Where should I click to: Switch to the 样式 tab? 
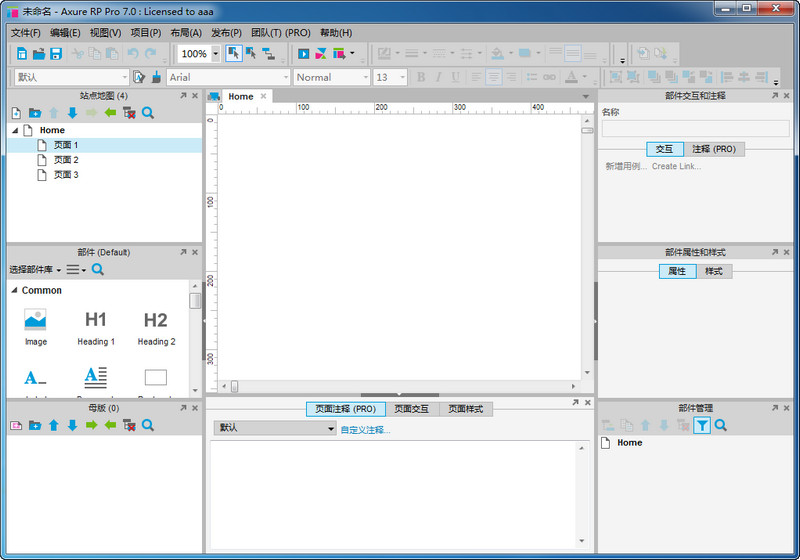tap(714, 271)
